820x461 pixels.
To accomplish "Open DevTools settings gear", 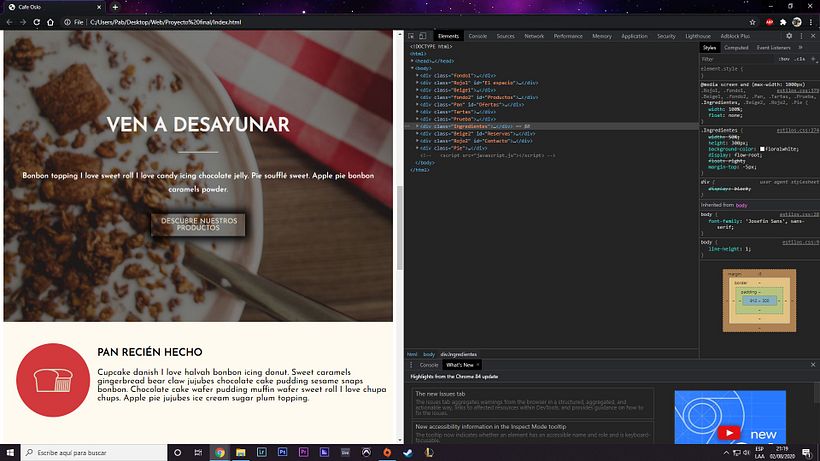I will [x=789, y=36].
